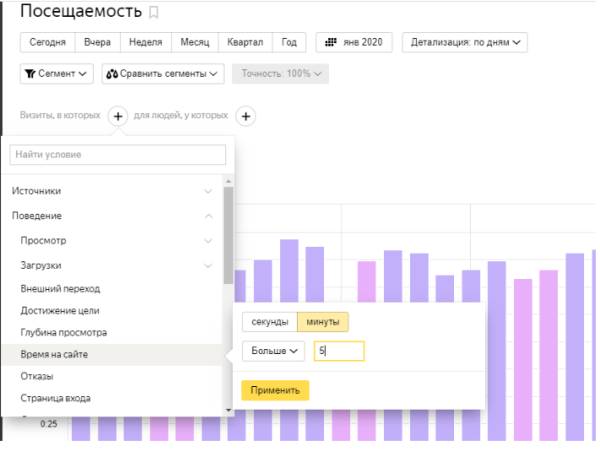Open the Больше comparison dropdown
The width and height of the screenshot is (600, 451).
(274, 351)
